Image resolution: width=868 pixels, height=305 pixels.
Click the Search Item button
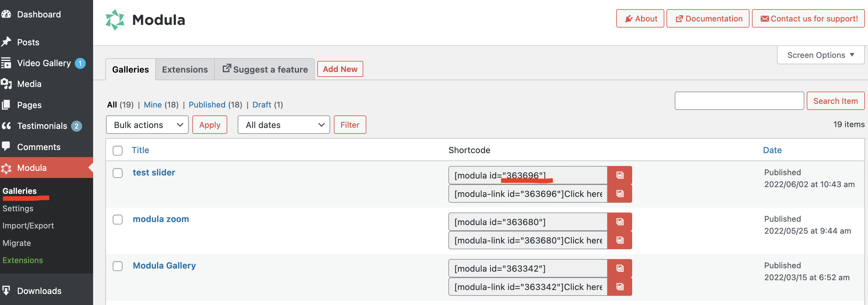(x=835, y=101)
